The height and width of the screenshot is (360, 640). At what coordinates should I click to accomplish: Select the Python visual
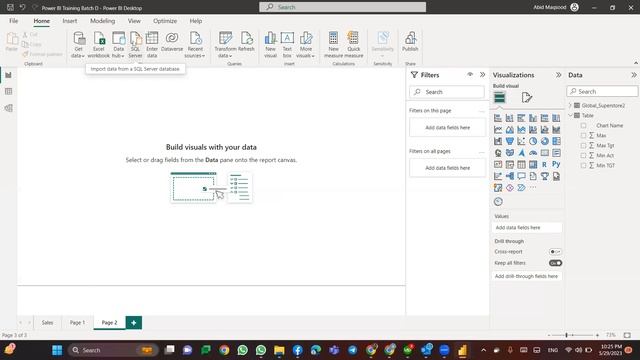click(x=556, y=164)
